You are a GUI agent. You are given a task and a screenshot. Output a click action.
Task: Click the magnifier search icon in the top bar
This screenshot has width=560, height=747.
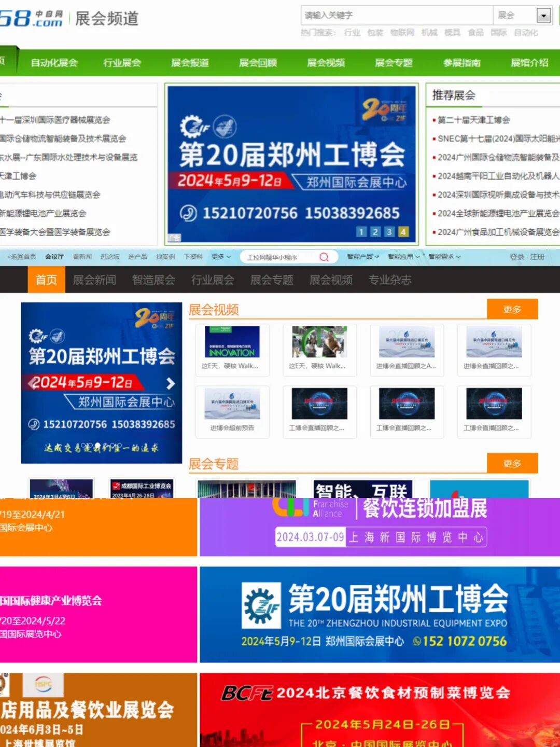[324, 257]
